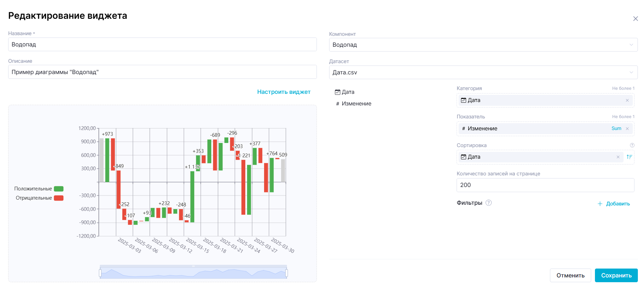Close the widget editing dialog
The image size is (644, 288).
pyautogui.click(x=635, y=19)
